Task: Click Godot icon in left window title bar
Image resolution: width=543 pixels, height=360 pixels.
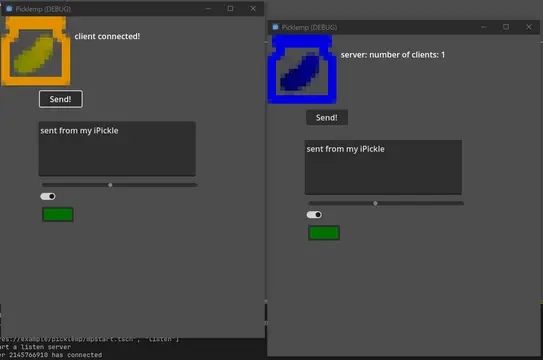Action: [x=9, y=9]
